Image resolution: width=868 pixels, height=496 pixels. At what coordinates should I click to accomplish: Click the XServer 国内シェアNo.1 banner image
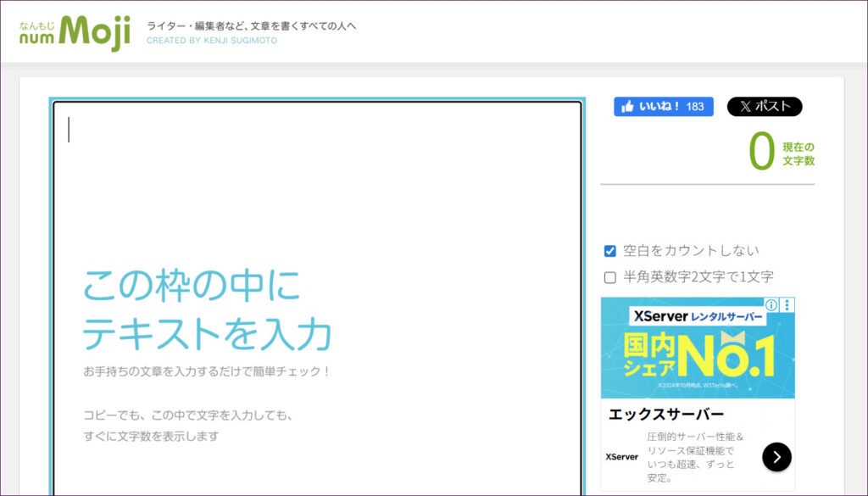698,354
